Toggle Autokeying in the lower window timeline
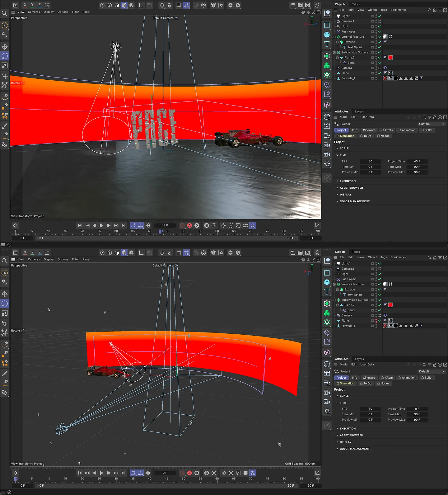This screenshot has width=448, height=495. (189, 473)
